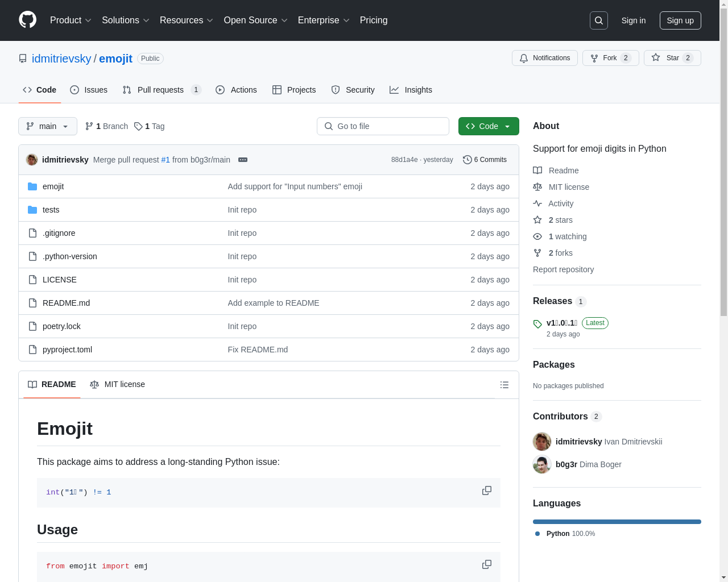The image size is (728, 582).
Task: Open the Pricing link
Action: pos(374,20)
